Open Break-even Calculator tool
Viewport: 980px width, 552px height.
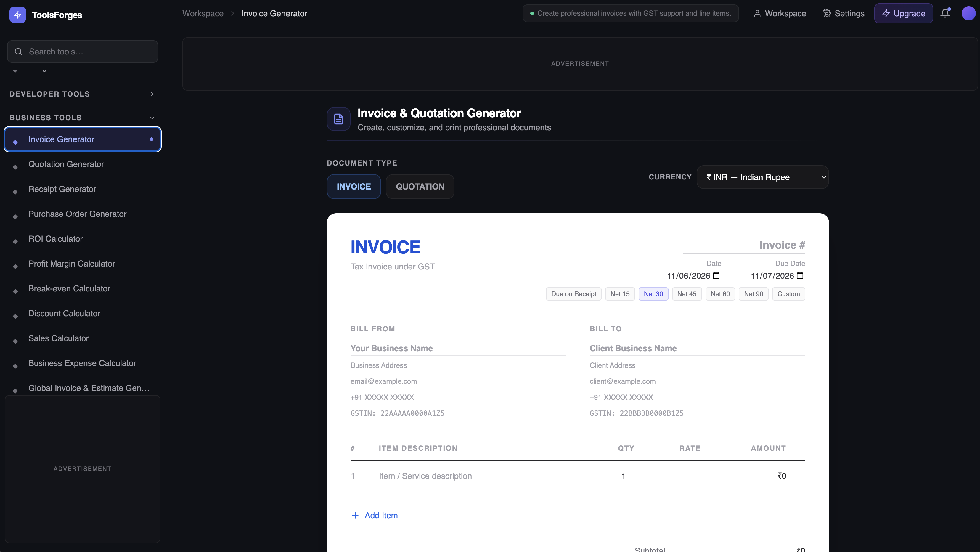pos(82,288)
